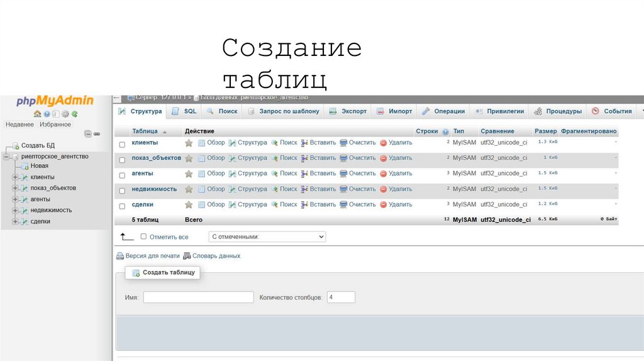Click the Новая table icon in tree
Image resolution: width=644 pixels, height=361 pixels.
25,166
